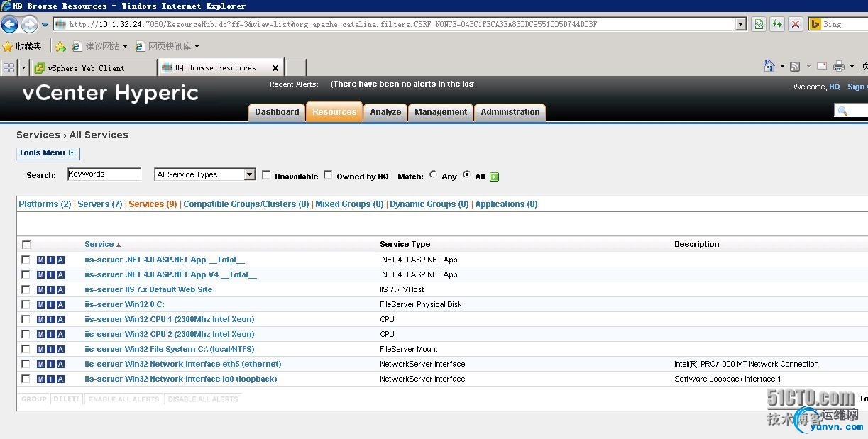Image resolution: width=868 pixels, height=439 pixels.
Task: Open the Dynamic Groups (0) link
Action: pos(429,204)
